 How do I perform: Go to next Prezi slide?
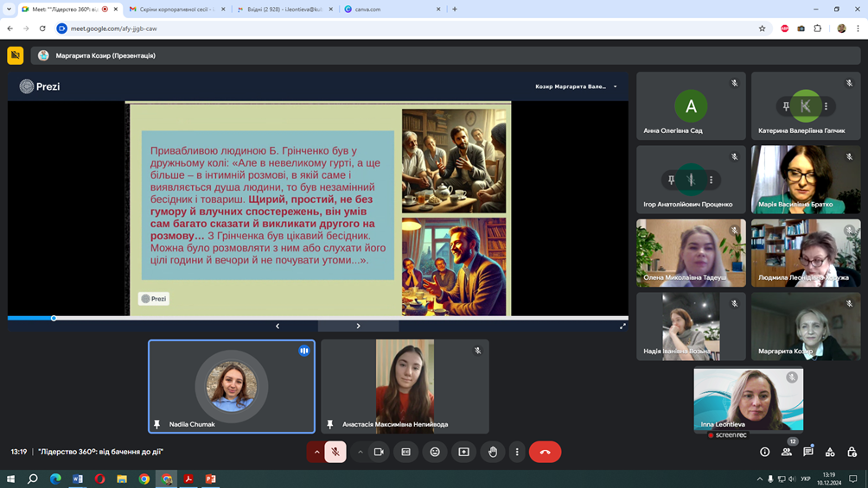coord(358,326)
